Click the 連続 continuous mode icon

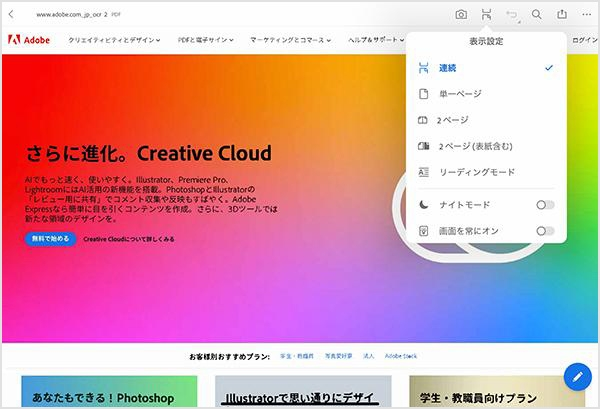[423, 68]
